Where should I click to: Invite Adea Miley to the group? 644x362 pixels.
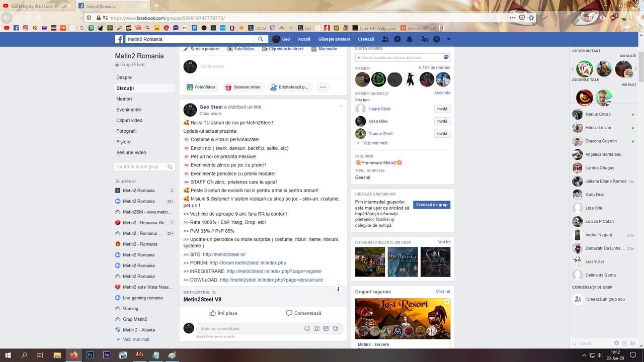pos(442,121)
